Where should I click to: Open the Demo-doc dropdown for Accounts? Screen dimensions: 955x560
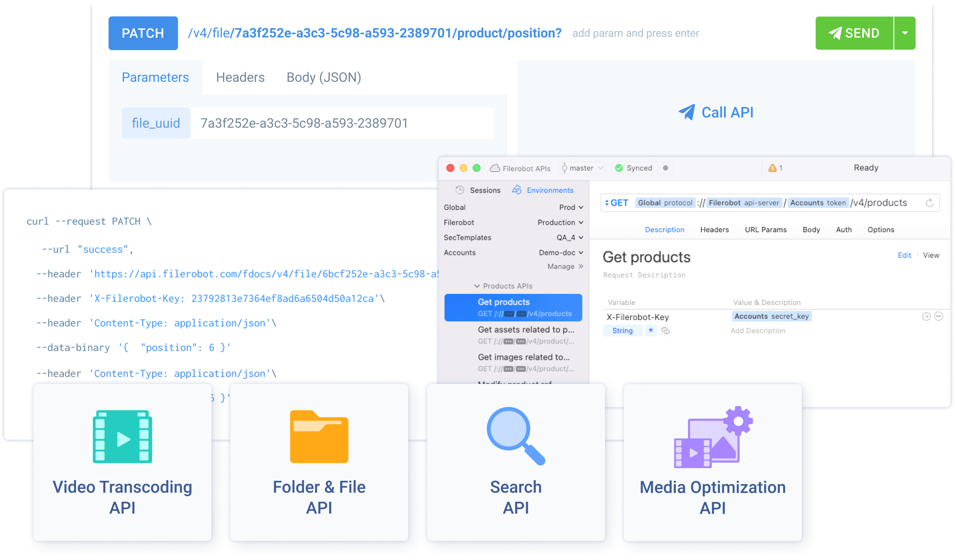coord(560,252)
